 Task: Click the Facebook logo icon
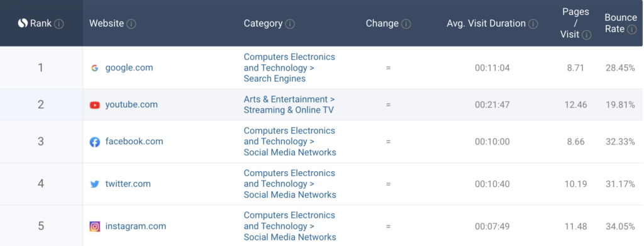pyautogui.click(x=94, y=142)
